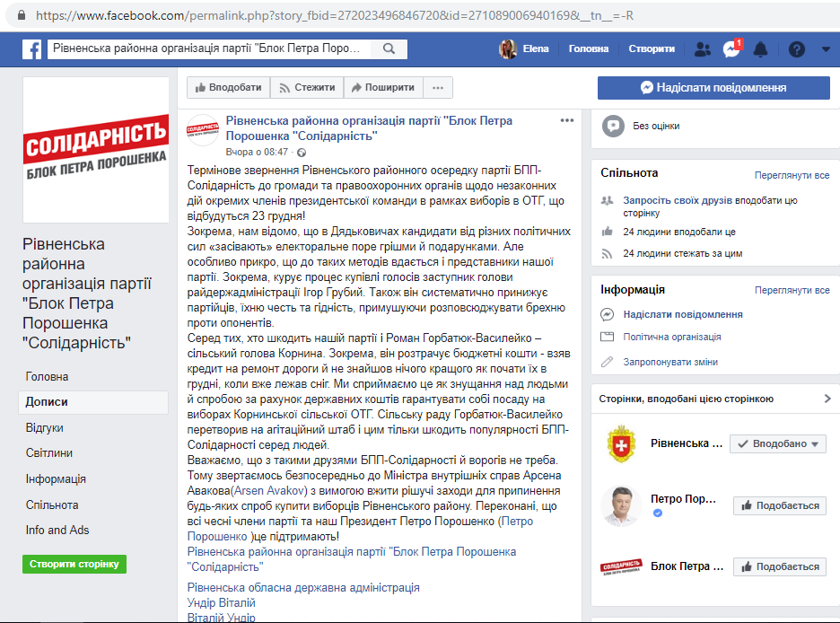Viewport: 840px width, 623px height.
Task: Click the browser address bar URL
Action: coord(334,15)
